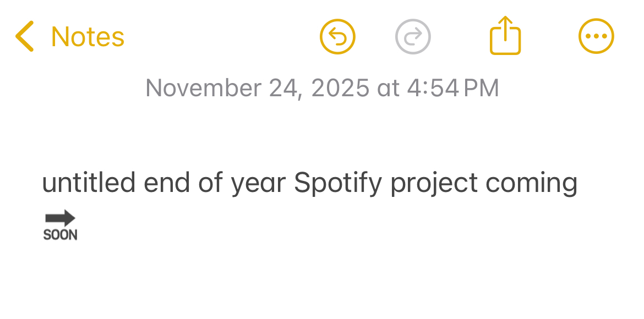Place cursor on the word "project"

(434, 183)
